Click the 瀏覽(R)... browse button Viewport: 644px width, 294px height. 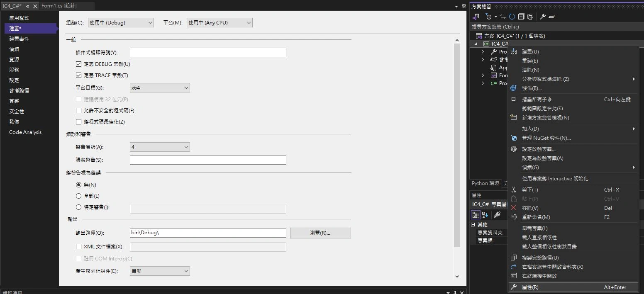(x=320, y=233)
